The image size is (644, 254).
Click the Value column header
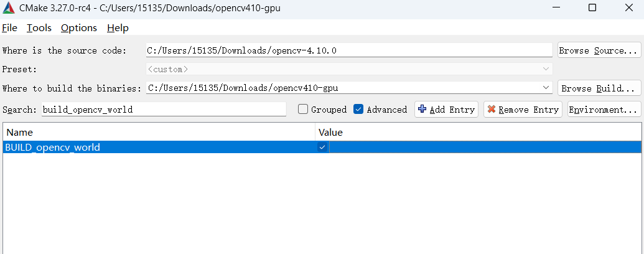coord(478,132)
